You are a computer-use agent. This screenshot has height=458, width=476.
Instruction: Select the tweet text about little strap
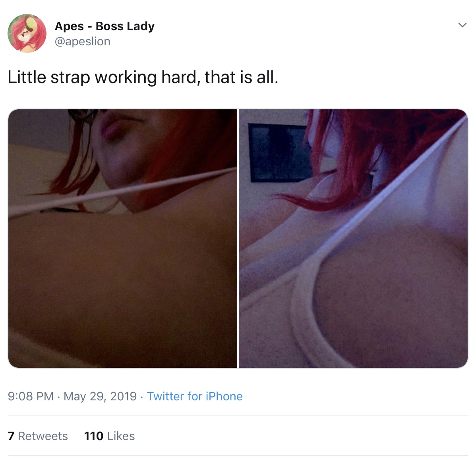[143, 78]
